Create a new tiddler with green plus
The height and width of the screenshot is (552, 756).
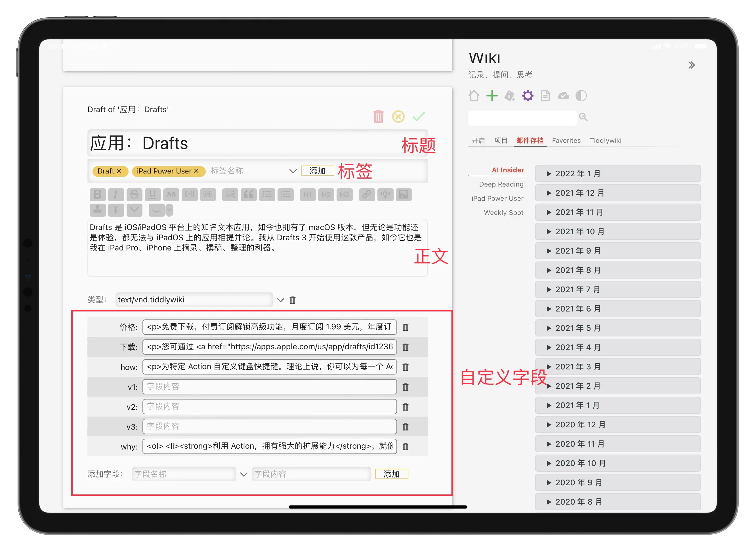click(x=492, y=96)
